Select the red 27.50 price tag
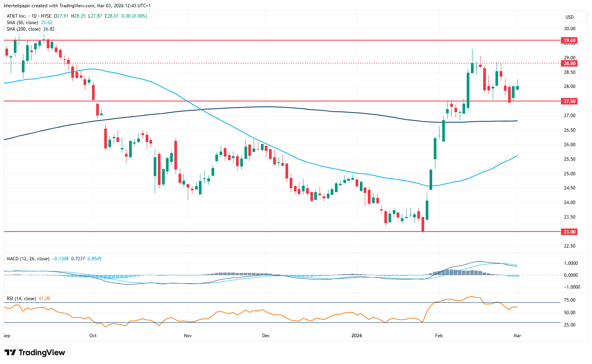592x364 pixels. coord(569,101)
